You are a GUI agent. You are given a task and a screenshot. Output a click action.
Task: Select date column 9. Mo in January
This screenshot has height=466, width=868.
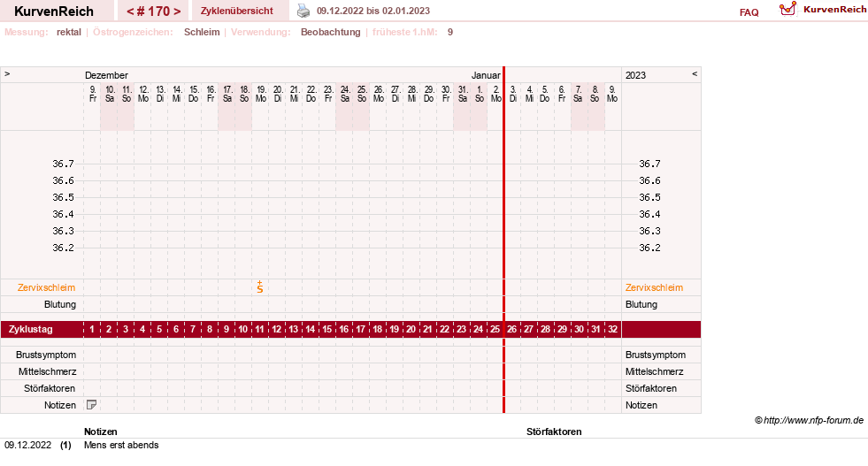pos(611,94)
